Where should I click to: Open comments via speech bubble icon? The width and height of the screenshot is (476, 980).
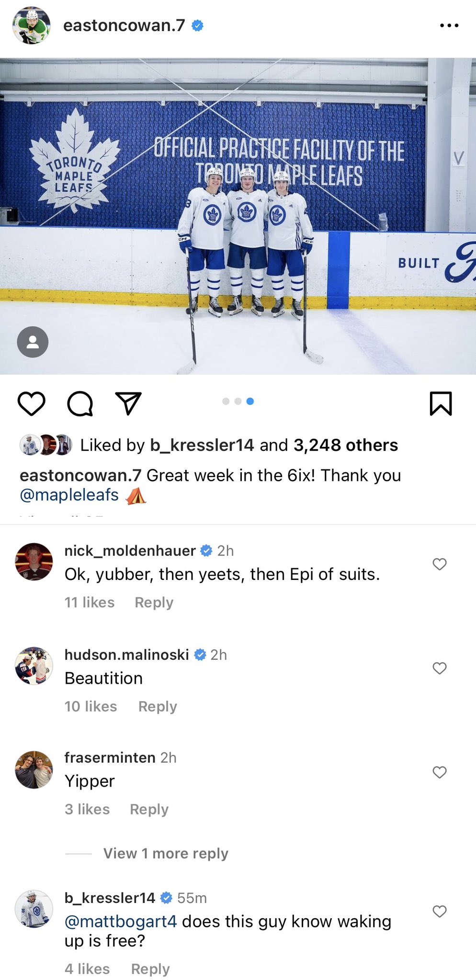tap(80, 403)
